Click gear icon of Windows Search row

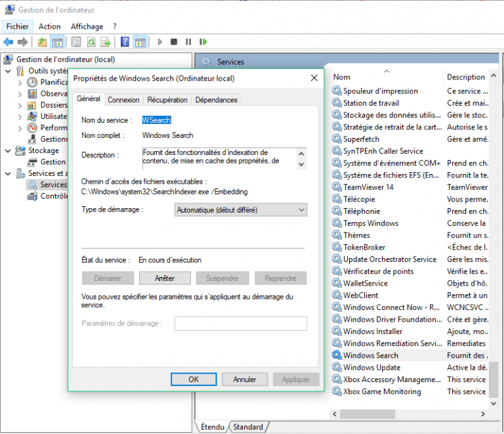pos(337,355)
